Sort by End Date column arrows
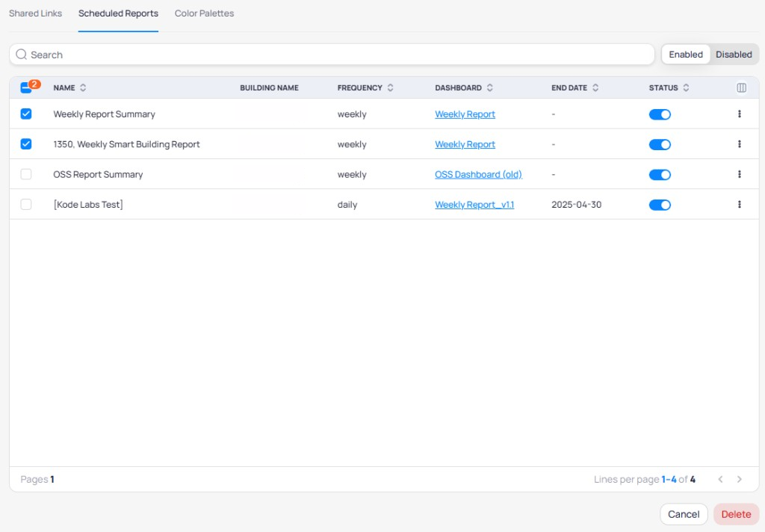765x532 pixels. click(x=595, y=88)
